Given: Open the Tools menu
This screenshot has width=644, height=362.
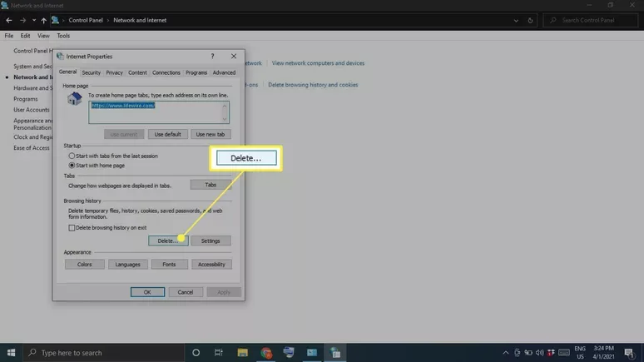Looking at the screenshot, I should coord(63,36).
